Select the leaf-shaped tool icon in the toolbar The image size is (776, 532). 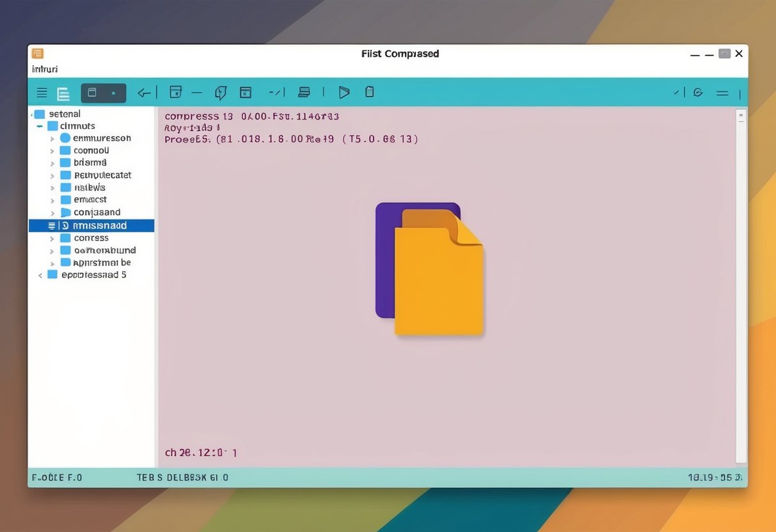coord(221,92)
